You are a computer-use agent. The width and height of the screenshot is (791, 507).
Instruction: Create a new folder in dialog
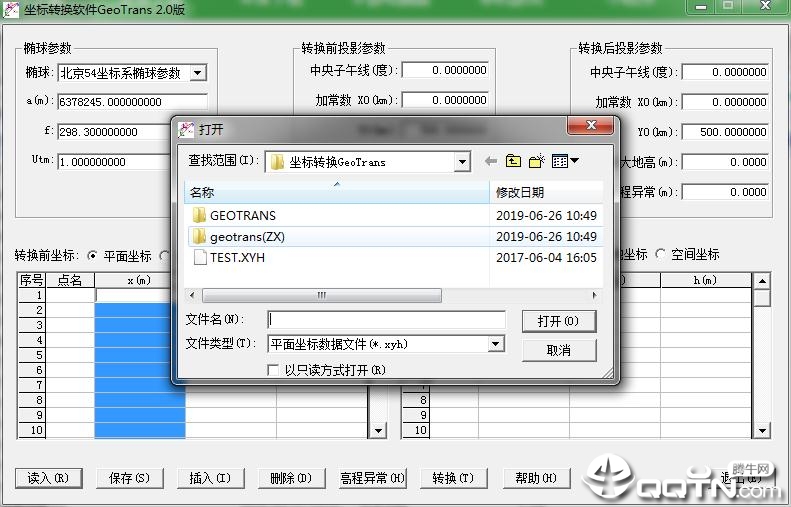coord(536,161)
